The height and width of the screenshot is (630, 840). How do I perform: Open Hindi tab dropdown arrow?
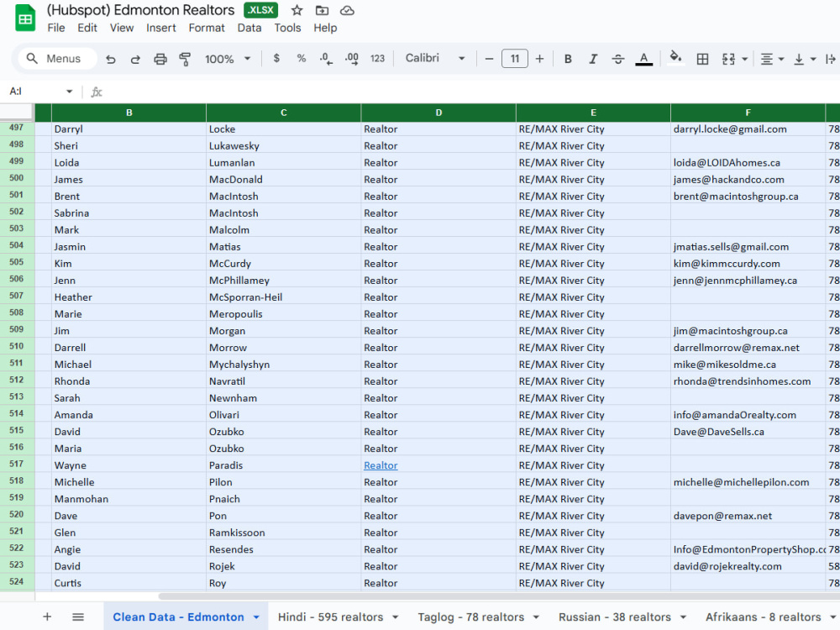[x=396, y=617]
